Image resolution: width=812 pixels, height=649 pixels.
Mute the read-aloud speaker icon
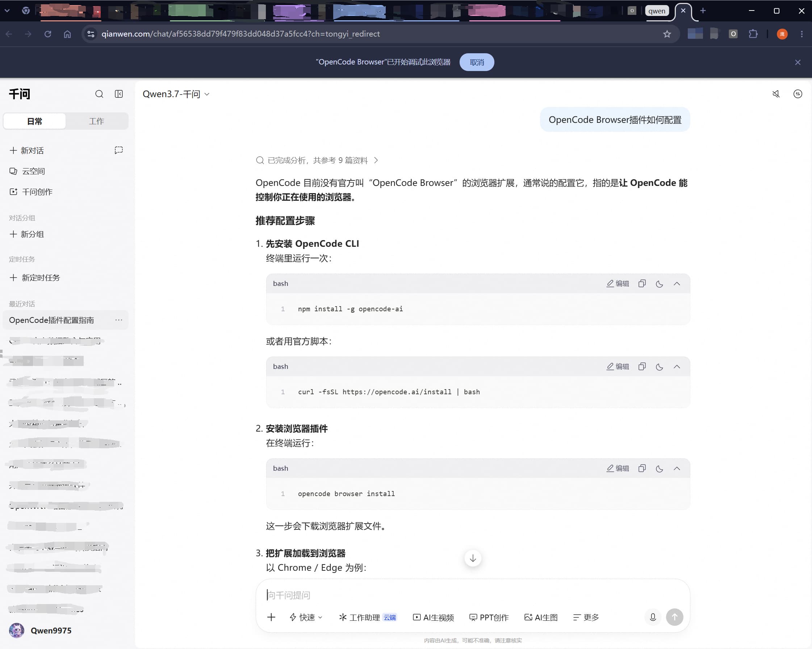coord(776,94)
